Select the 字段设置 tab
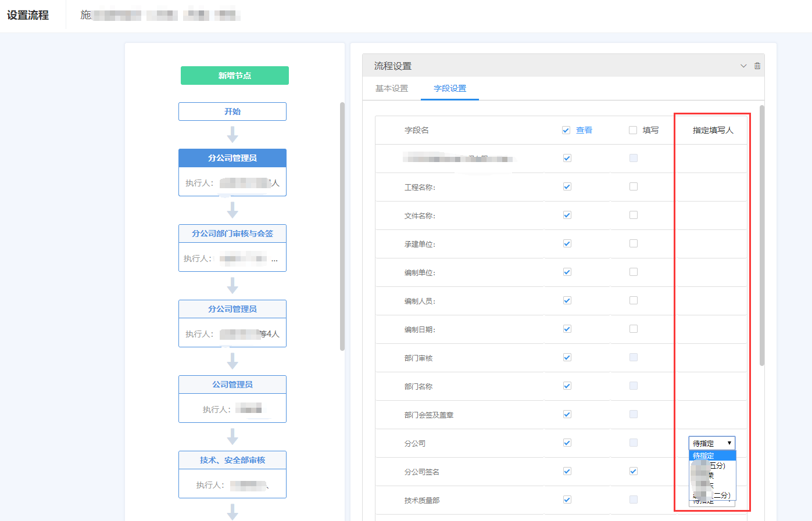Screen dimensions: 812x521 click(449, 89)
